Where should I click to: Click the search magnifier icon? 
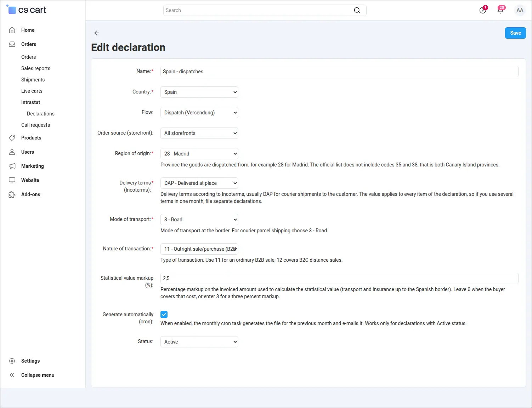pos(357,10)
